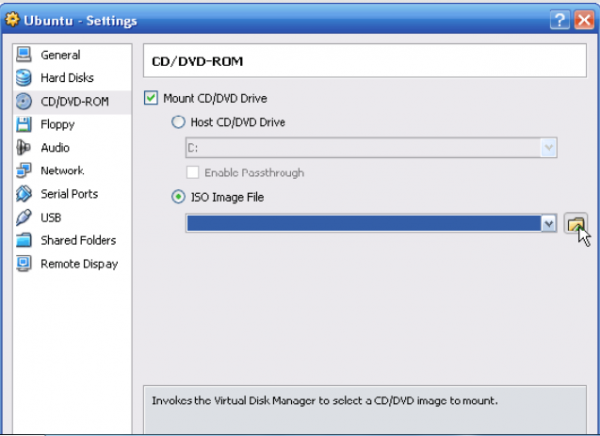The image size is (600, 436).
Task: Toggle the Enable Passthrough checkbox
Action: pos(193,172)
